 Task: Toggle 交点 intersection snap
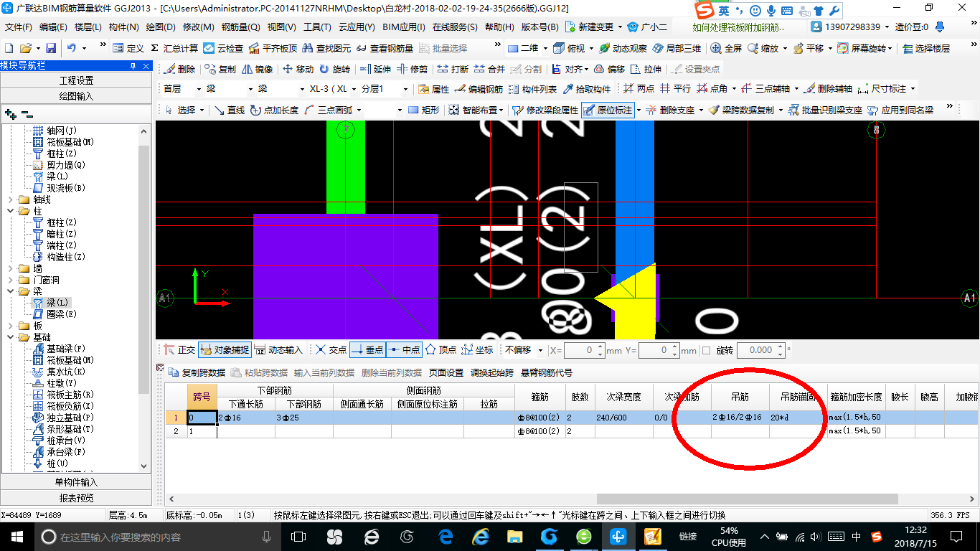pyautogui.click(x=331, y=350)
